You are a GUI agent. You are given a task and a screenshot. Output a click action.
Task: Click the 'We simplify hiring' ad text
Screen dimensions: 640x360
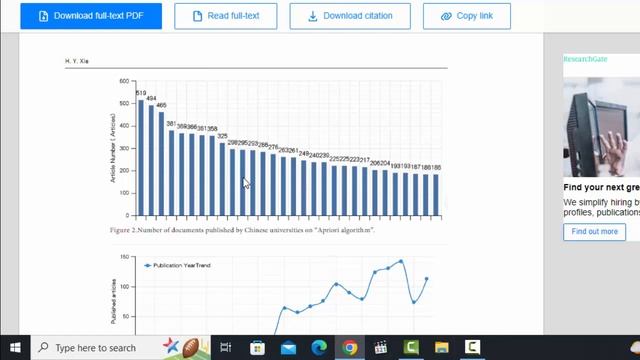[x=602, y=207]
